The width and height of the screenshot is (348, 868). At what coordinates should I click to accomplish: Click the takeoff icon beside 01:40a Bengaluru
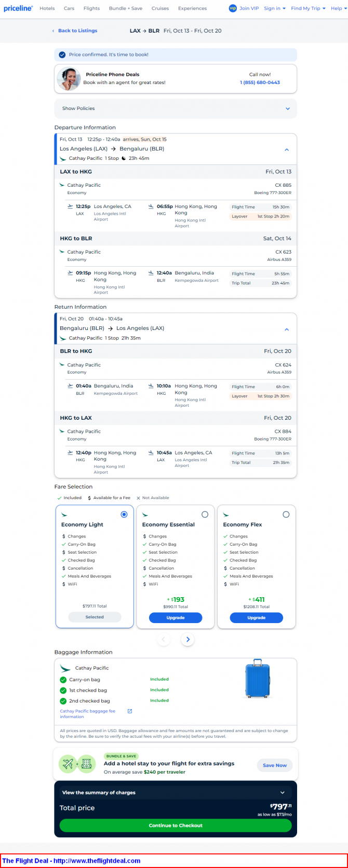[x=70, y=386]
